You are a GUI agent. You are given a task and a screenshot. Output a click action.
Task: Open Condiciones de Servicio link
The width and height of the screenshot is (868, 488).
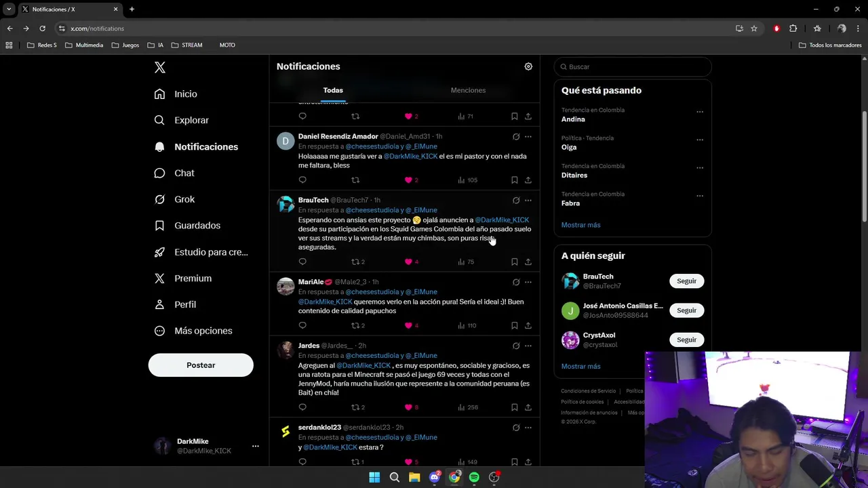tap(588, 391)
